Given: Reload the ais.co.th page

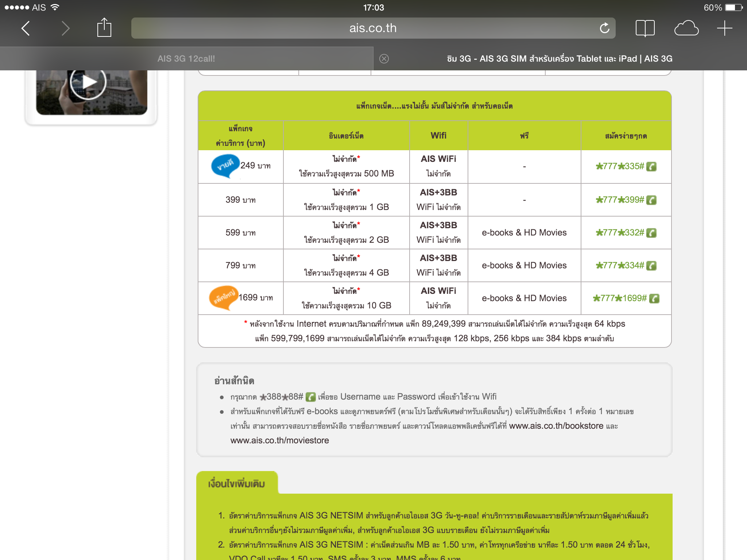Looking at the screenshot, I should (604, 28).
